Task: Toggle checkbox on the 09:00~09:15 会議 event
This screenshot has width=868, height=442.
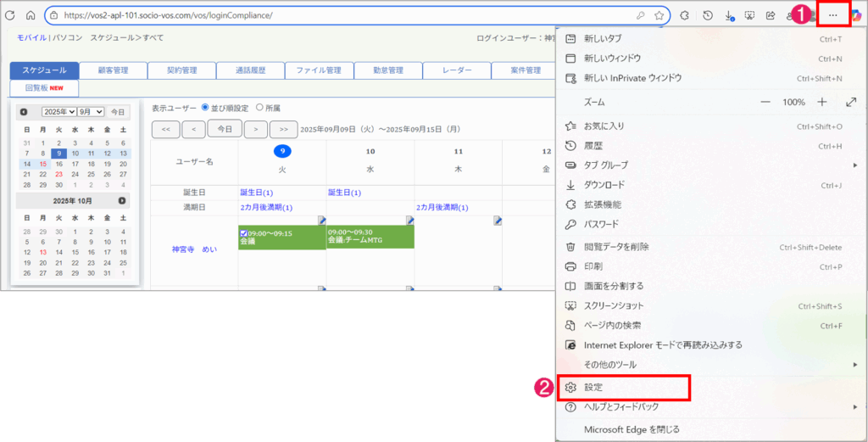Action: pos(244,232)
